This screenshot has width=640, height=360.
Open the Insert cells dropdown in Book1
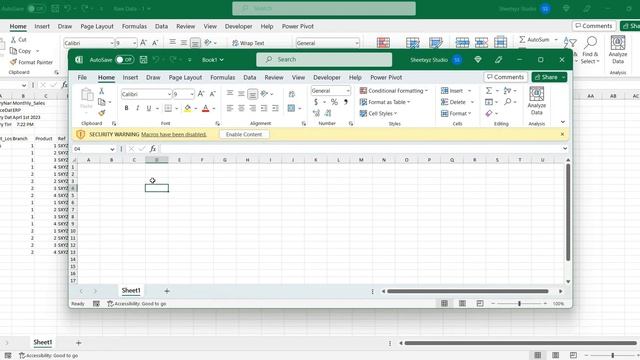click(469, 91)
